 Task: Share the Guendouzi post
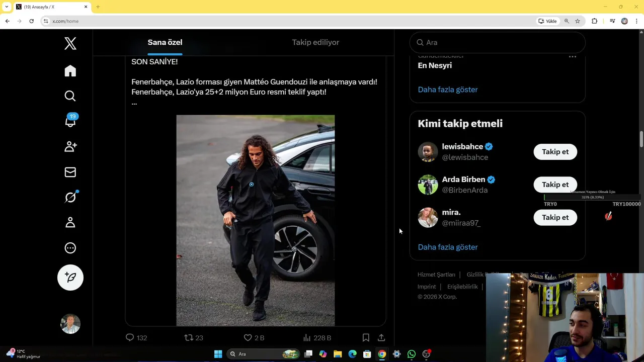coord(381,338)
